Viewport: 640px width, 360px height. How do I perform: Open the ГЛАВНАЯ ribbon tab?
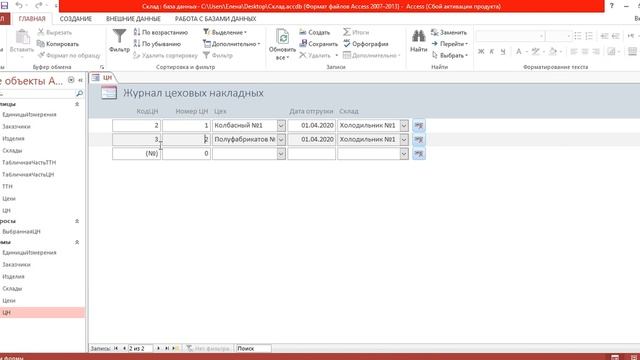click(x=32, y=19)
